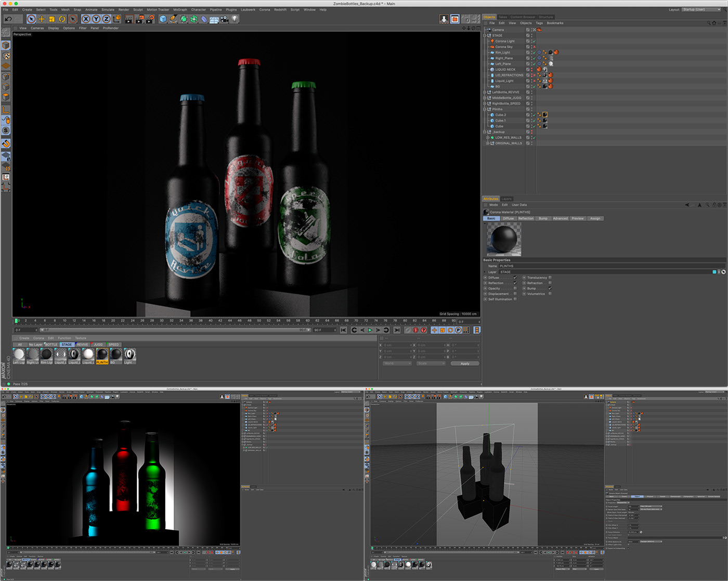Screen dimensions: 728x581
Task: Expand the LeftBottle_REVIVE hierarchy
Action: 485,92
